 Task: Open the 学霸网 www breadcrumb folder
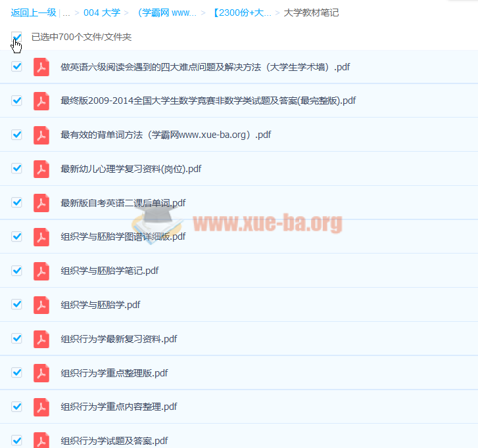click(167, 12)
